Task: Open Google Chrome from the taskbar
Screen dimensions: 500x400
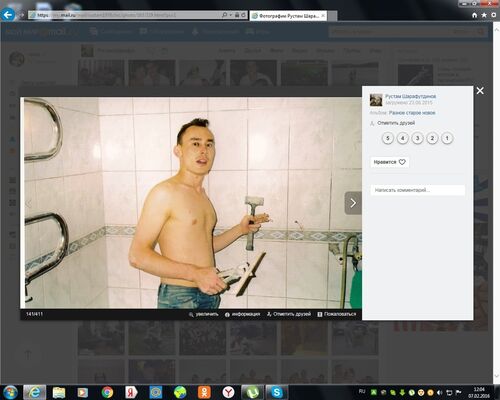Action: [107, 392]
